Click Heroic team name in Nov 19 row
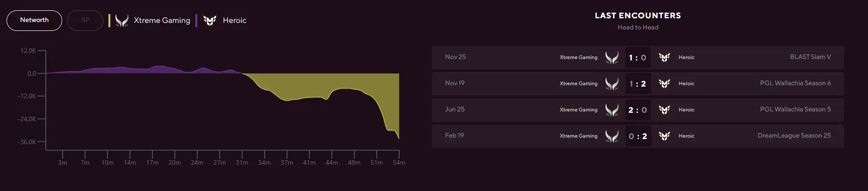 coord(687,83)
